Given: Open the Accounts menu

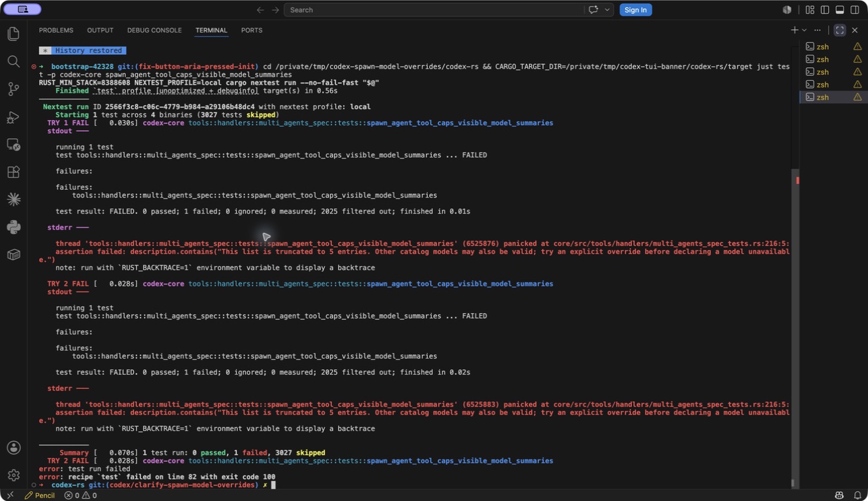Looking at the screenshot, I should point(13,448).
